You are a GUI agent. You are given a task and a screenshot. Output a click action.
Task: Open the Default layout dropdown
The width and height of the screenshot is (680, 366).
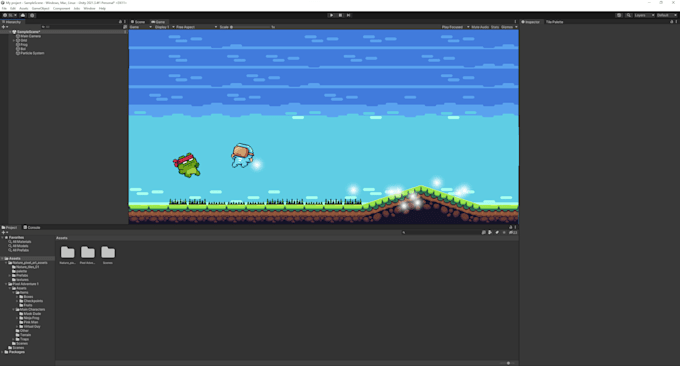coord(667,15)
